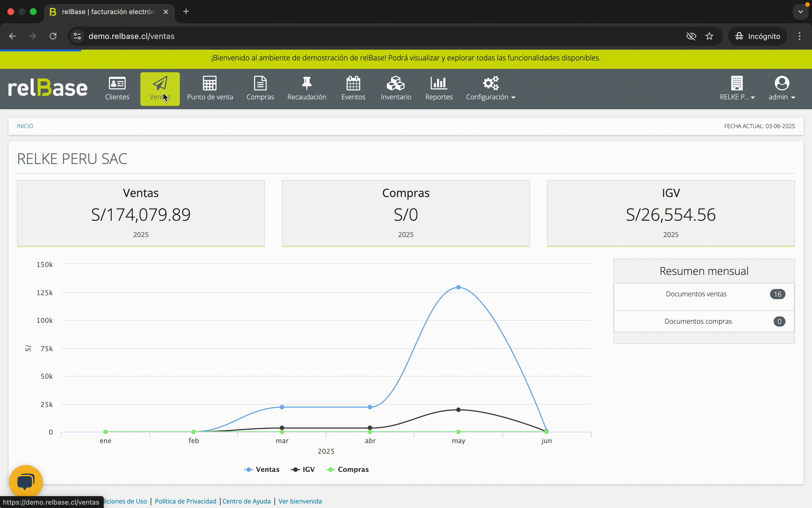Click the Documentos compras row
This screenshot has width=812, height=508.
coord(704,321)
